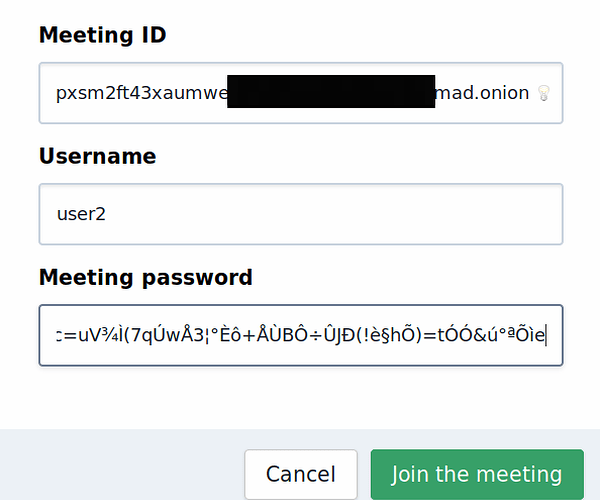Click the middle of the password string
The image size is (600, 500).
pyautogui.click(x=300, y=335)
